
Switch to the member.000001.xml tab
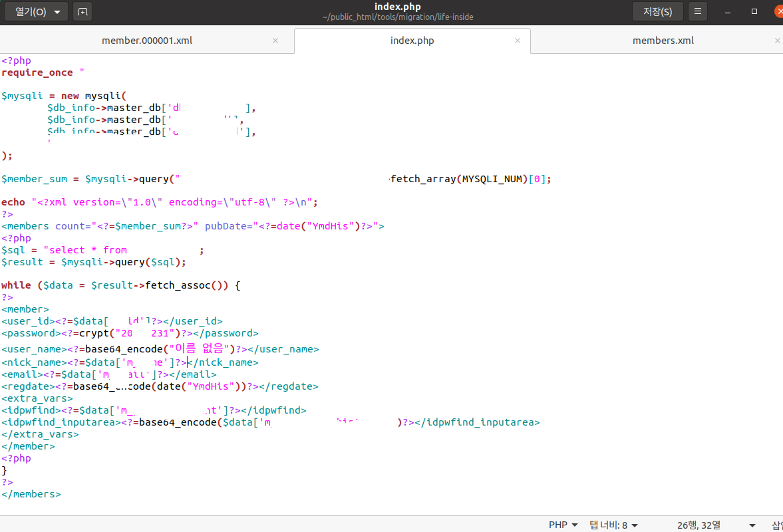(x=147, y=41)
